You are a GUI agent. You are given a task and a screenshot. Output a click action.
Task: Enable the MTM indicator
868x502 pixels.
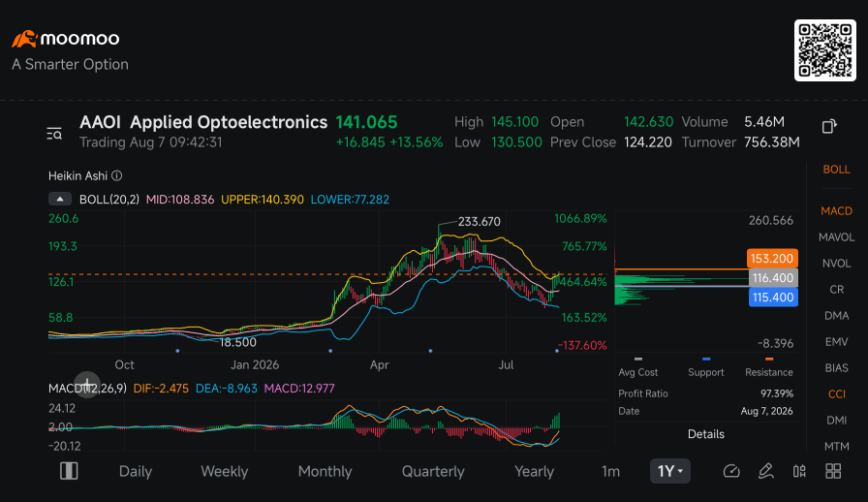836,447
